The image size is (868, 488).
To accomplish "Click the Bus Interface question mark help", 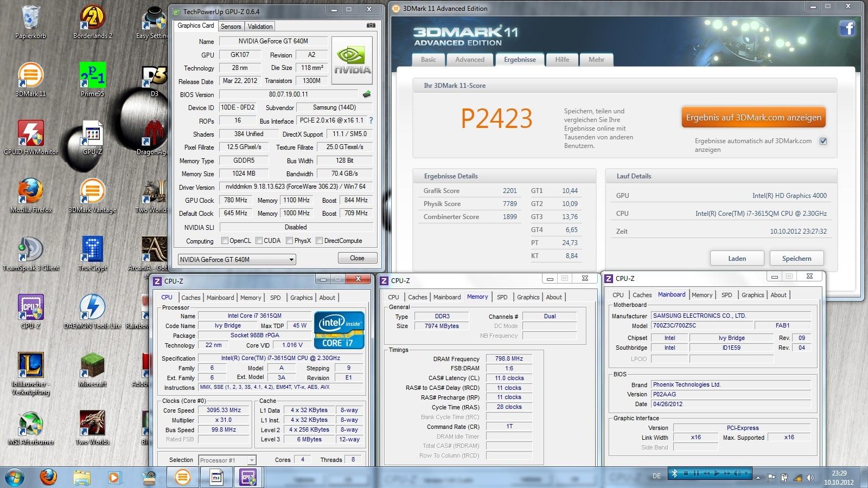I will tap(371, 120).
